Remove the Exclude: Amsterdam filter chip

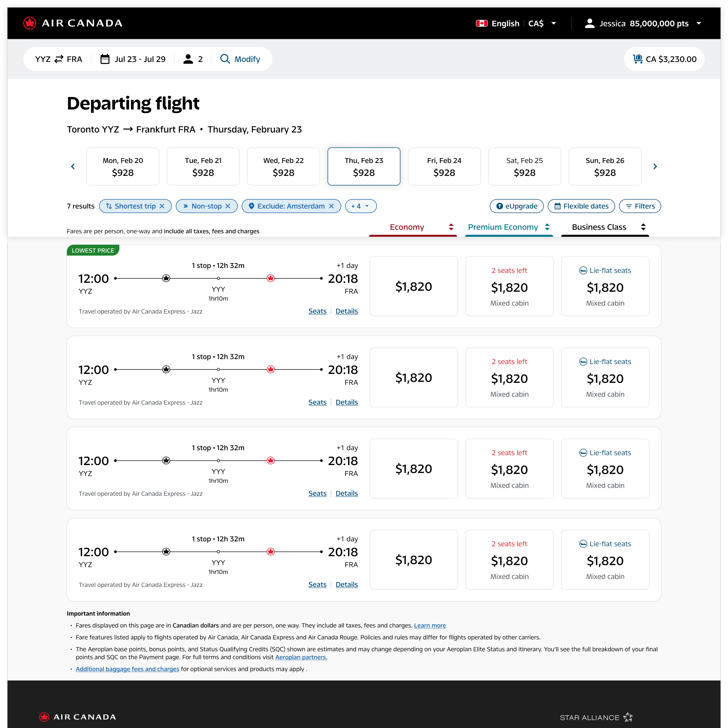pos(331,206)
